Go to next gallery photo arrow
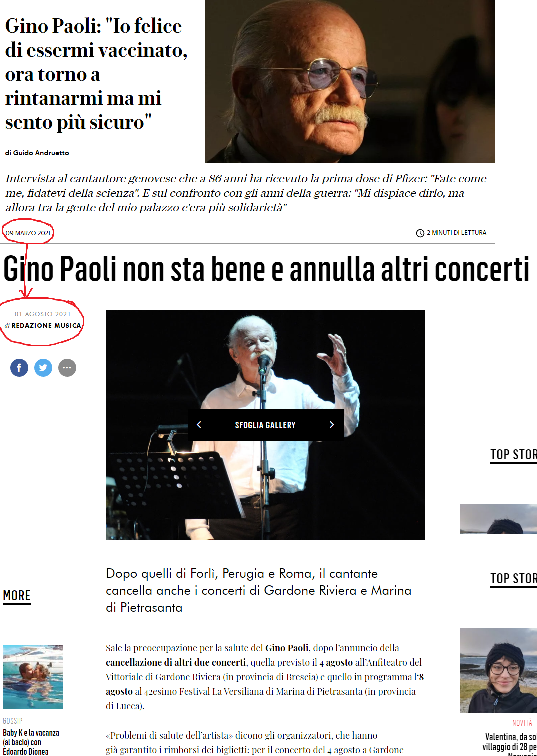537x756 pixels. (332, 425)
